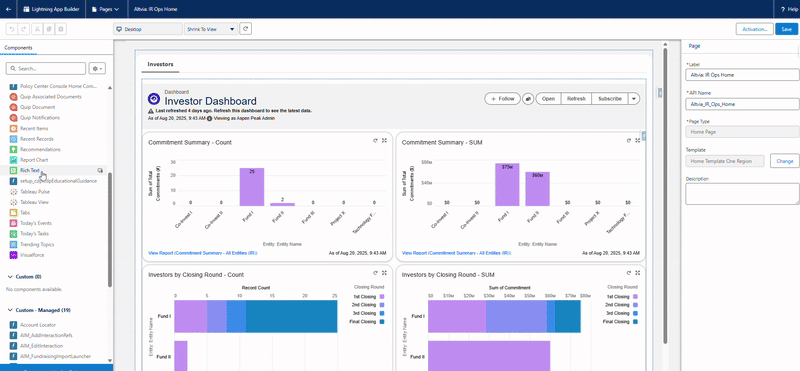This screenshot has height=371, width=800.
Task: Click the back arrow in the header
Action: 8,9
